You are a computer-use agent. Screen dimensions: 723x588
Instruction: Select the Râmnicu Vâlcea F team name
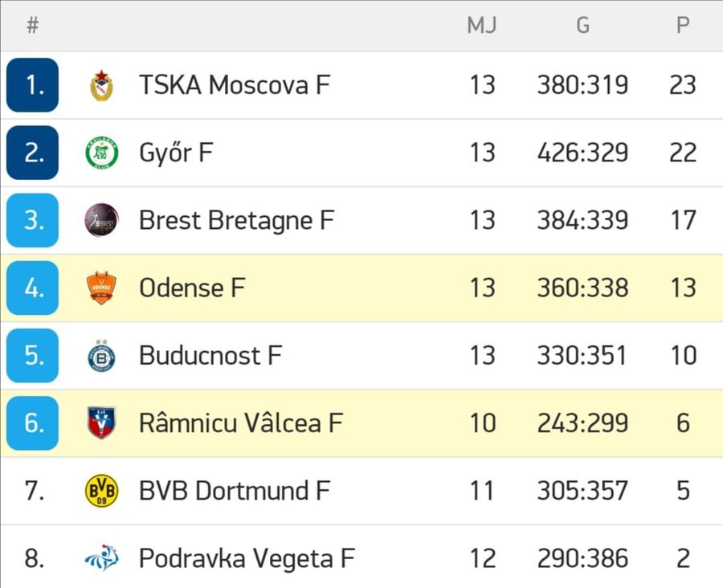pos(241,423)
